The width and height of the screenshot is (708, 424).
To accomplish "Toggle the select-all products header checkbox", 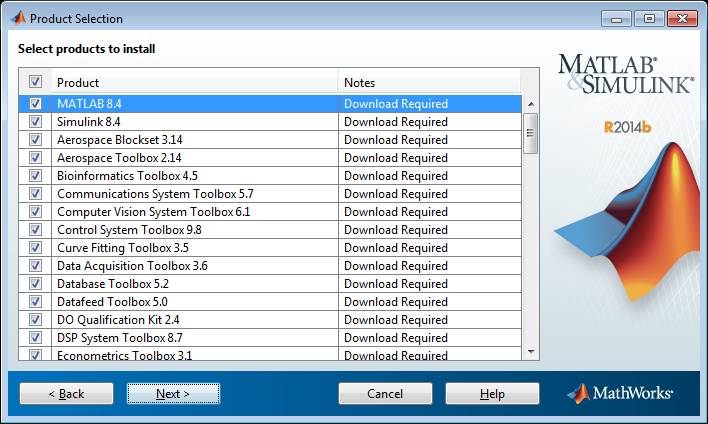I will pos(36,82).
